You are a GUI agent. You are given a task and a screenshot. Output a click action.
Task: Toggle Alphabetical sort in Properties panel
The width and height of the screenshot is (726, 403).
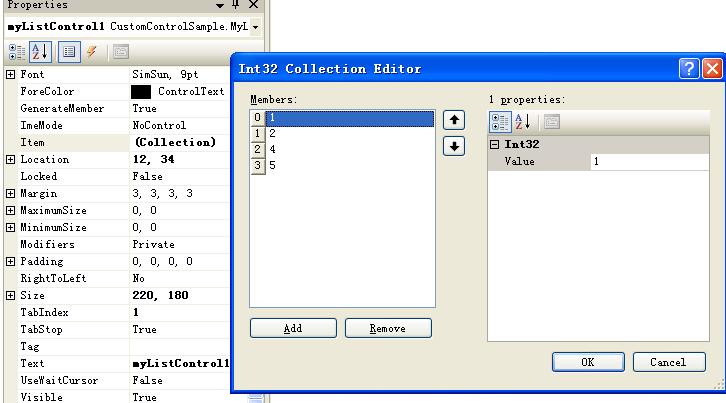(x=40, y=51)
